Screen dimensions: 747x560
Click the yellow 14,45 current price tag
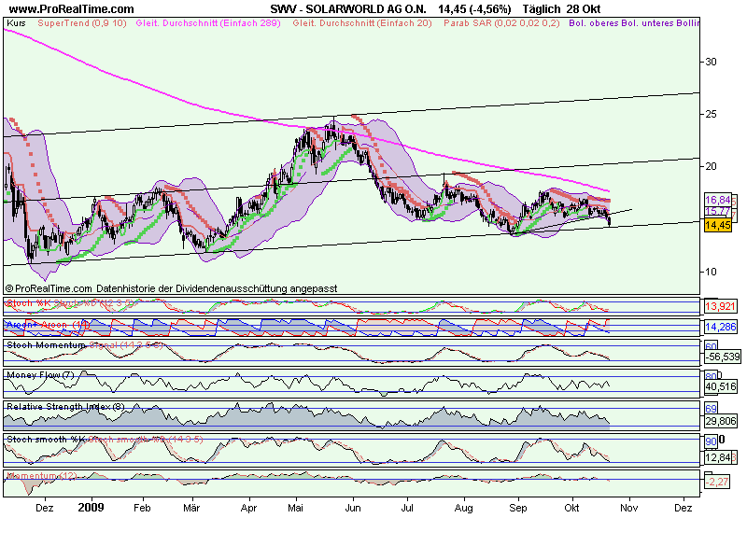716,225
